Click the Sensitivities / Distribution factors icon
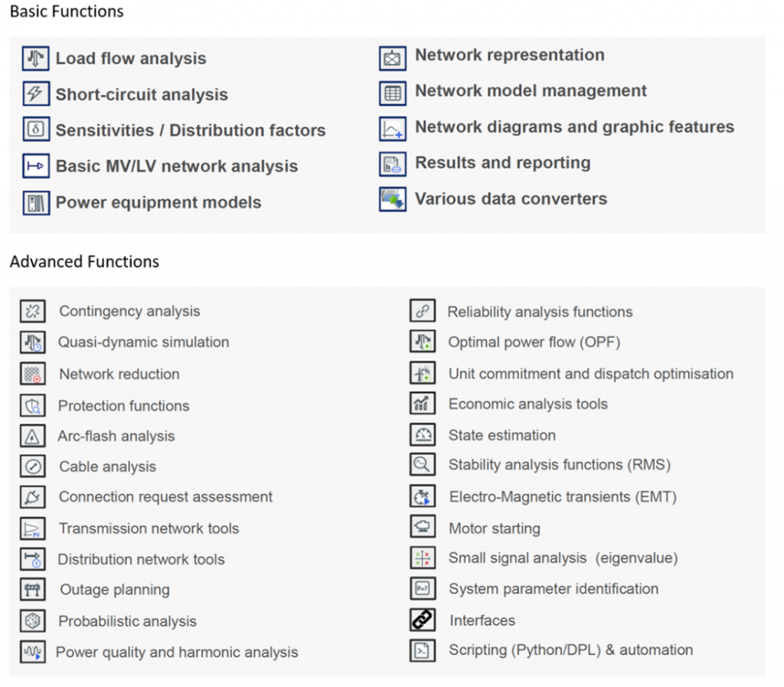The image size is (784, 687). click(x=35, y=129)
